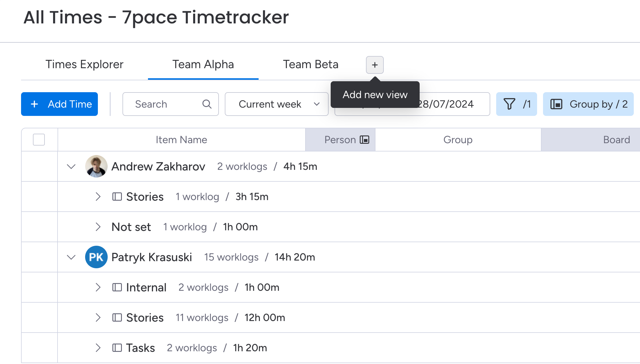Screen dimensions: 640x364
Task: Expand the Tasks row
Action: (x=98, y=348)
